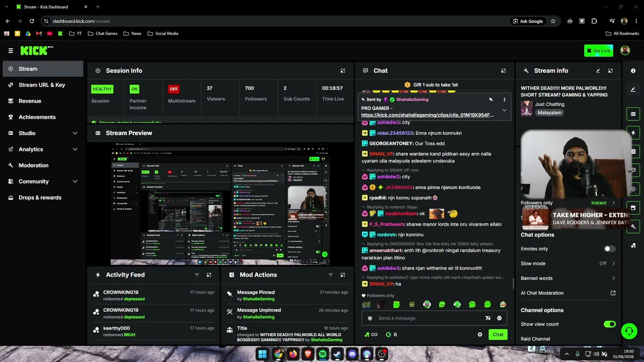Open filter options in Activity Feed
Image resolution: width=644 pixels, height=362 pixels.
[197, 275]
